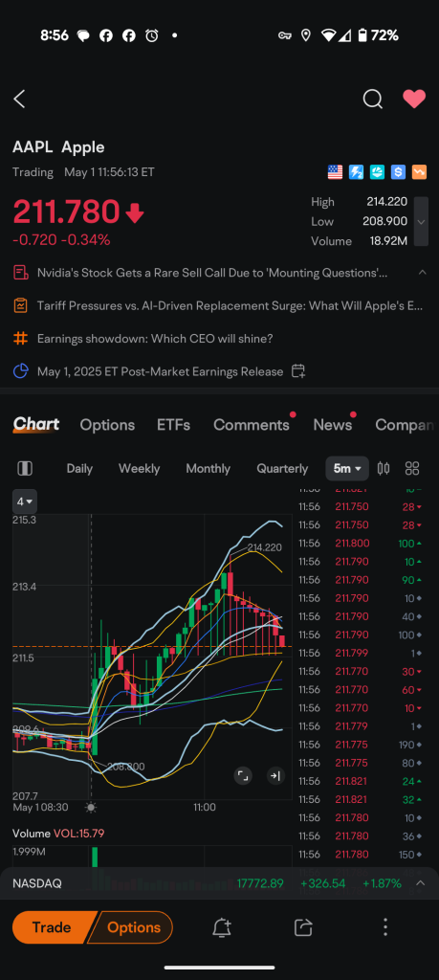
Task: Open candlestick chart style icon
Action: click(x=384, y=468)
